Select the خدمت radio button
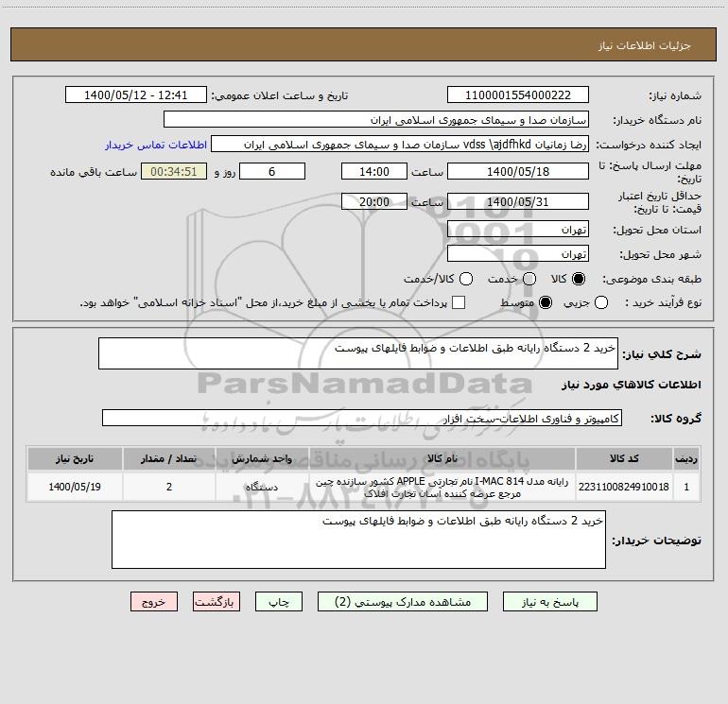Screen dimensions: 728x704 529,279
